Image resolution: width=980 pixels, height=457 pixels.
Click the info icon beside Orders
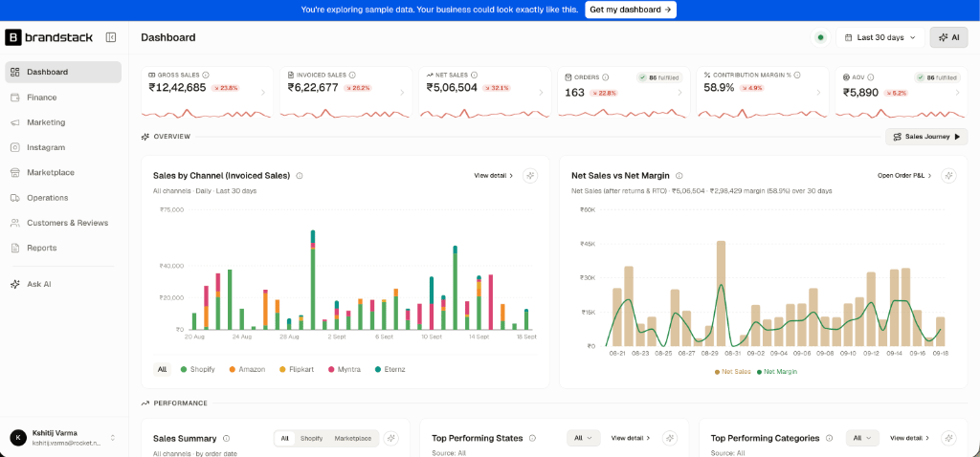[x=605, y=77]
